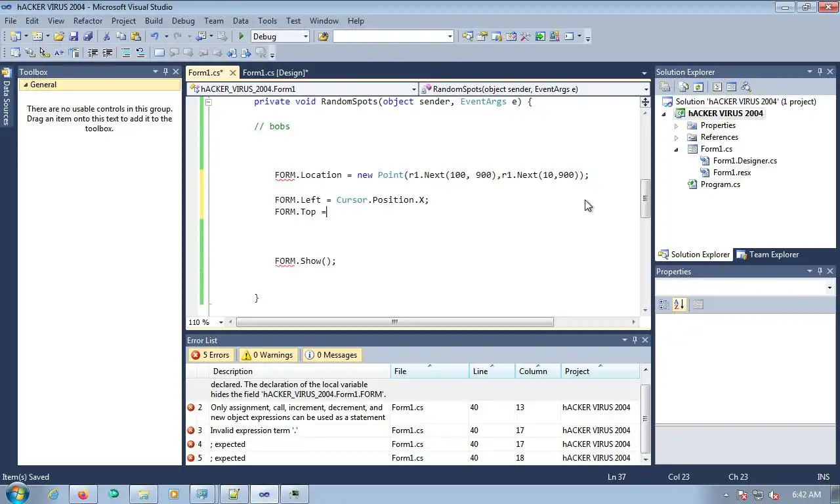Open the Properties object selector dropdown

pyautogui.click(x=829, y=287)
